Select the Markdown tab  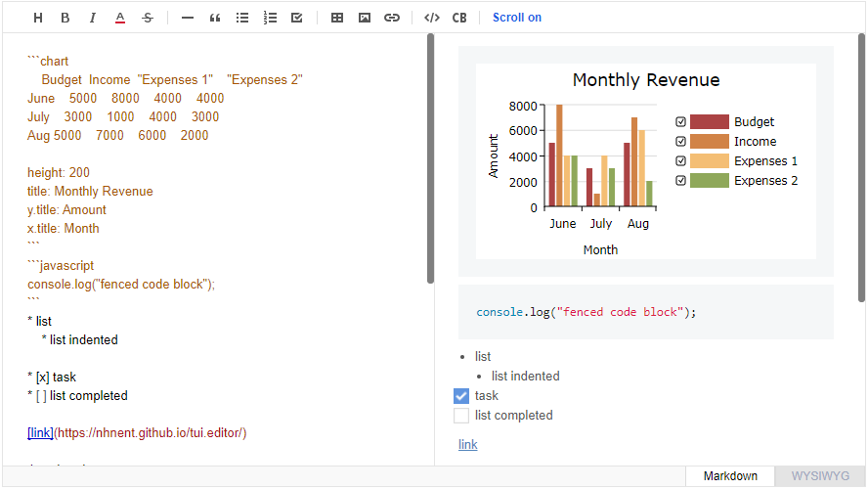(x=730, y=476)
